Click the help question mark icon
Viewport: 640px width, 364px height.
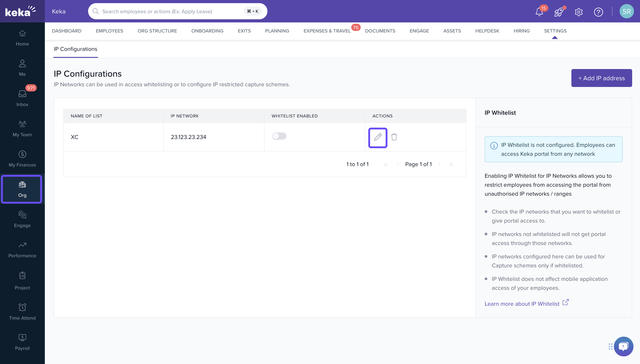598,12
